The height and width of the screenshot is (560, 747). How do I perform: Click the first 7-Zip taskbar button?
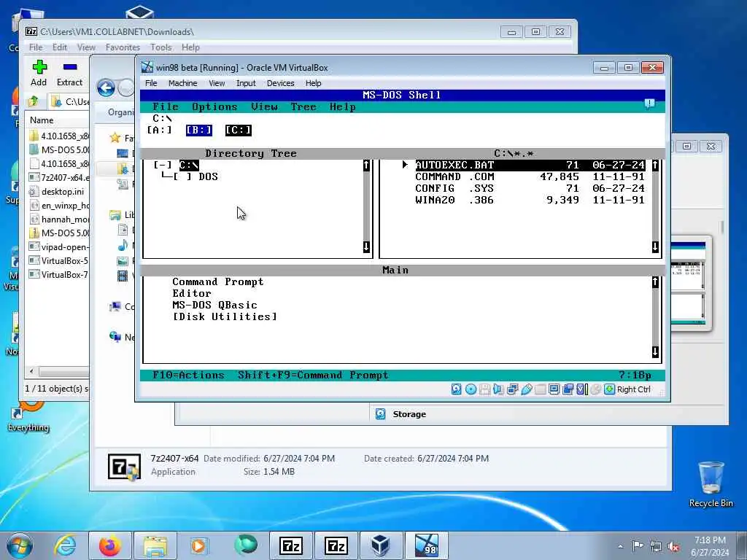[x=291, y=545]
